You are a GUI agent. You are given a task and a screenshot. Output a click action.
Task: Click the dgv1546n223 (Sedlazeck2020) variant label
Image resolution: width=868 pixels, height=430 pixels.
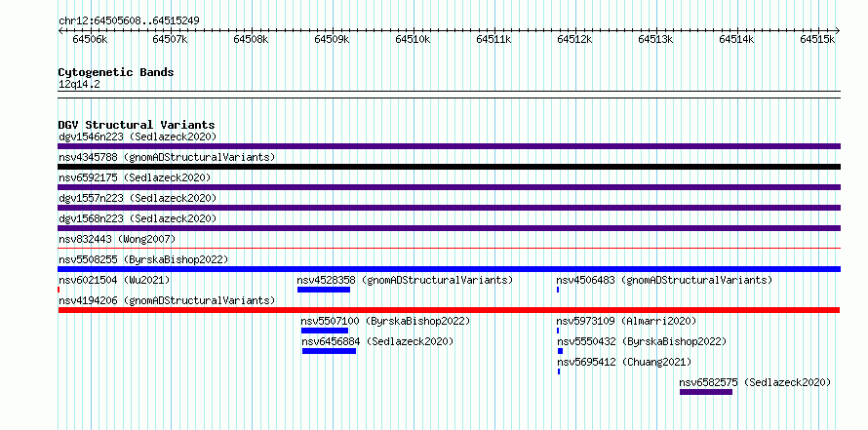pos(138,137)
